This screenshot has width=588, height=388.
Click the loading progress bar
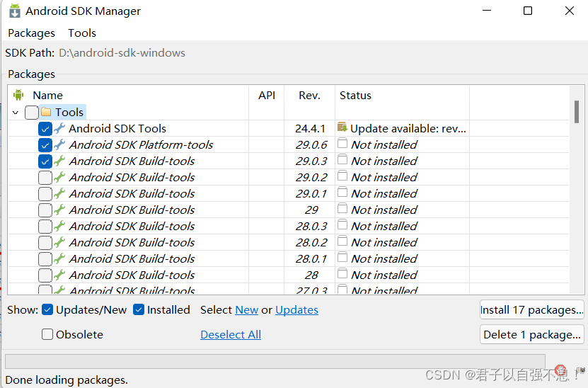(275, 362)
